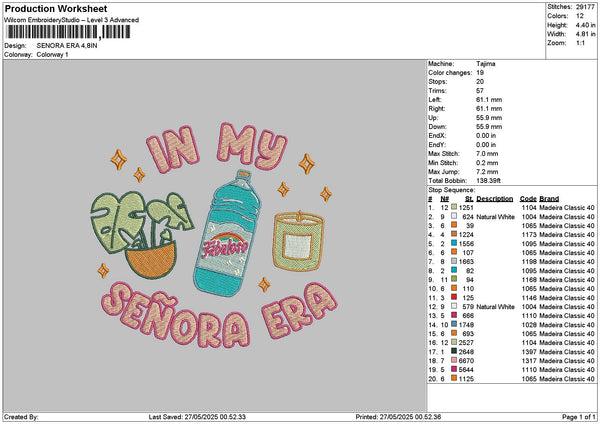This screenshot has width=600, height=424.
Task: Click the Created By footer label
Action: coord(21,417)
